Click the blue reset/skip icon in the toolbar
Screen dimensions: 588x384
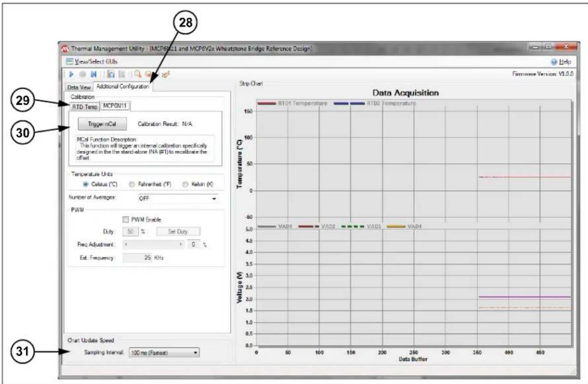[x=94, y=74]
